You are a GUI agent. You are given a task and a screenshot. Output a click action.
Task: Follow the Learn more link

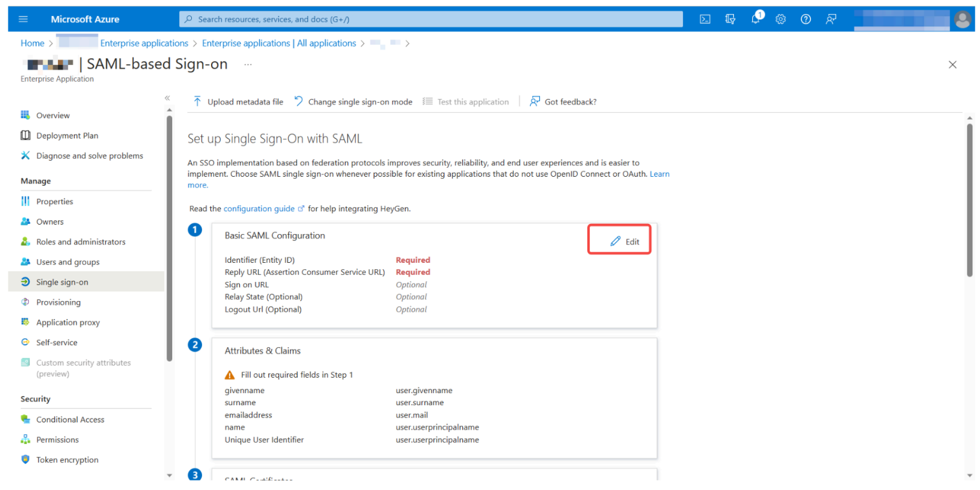tap(659, 174)
